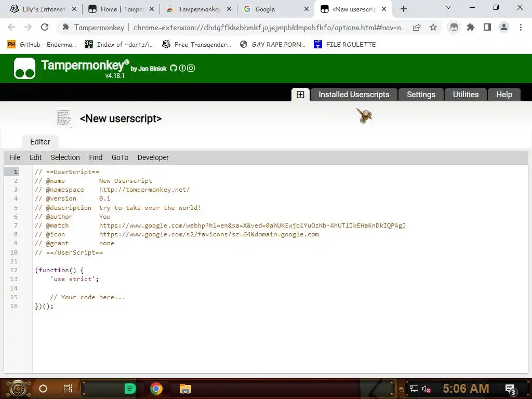Click the userscript document thumbnail icon
Screen dimensions: 532x399
[64, 118]
